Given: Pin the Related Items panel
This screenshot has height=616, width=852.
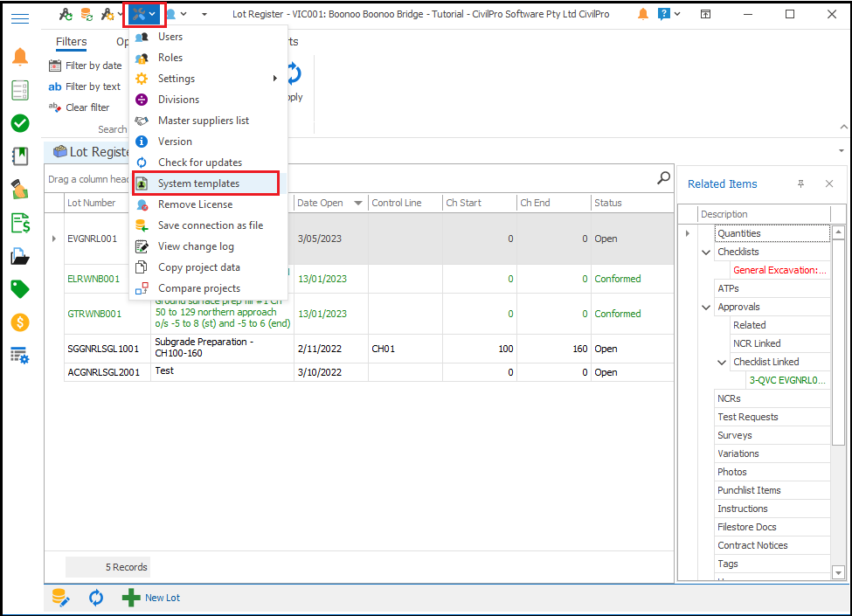Looking at the screenshot, I should click(x=800, y=183).
